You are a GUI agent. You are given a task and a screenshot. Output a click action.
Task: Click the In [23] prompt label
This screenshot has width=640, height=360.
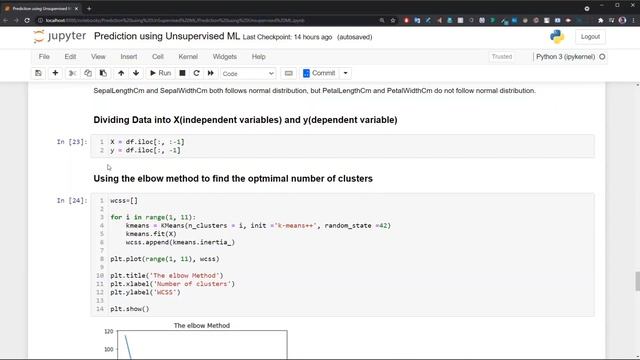tap(72, 142)
